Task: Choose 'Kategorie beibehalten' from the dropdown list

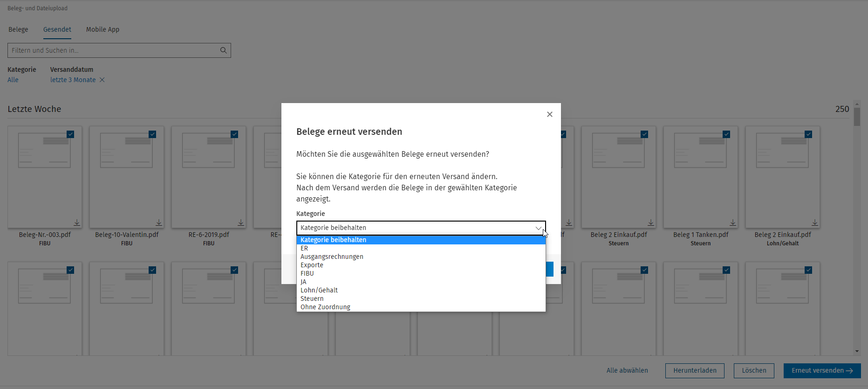Action: pos(421,240)
